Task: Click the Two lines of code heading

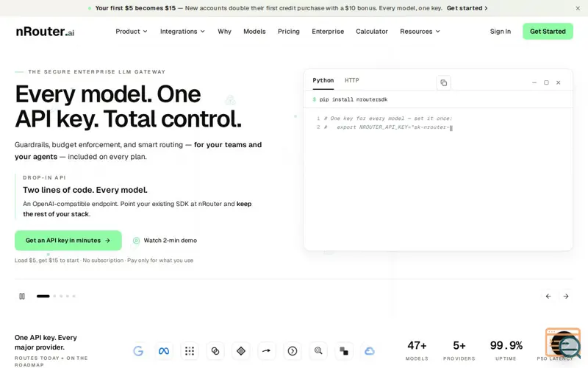Action: point(85,190)
